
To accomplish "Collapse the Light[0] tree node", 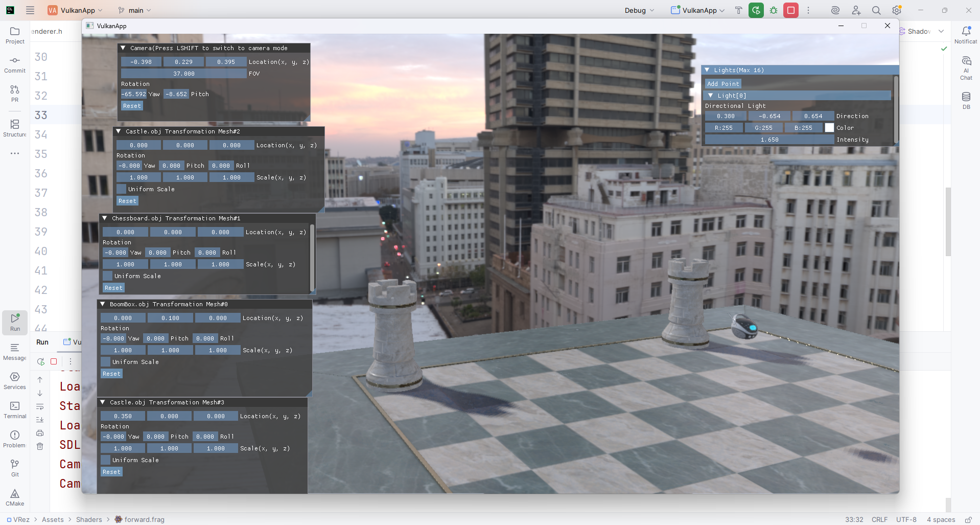I will (711, 96).
